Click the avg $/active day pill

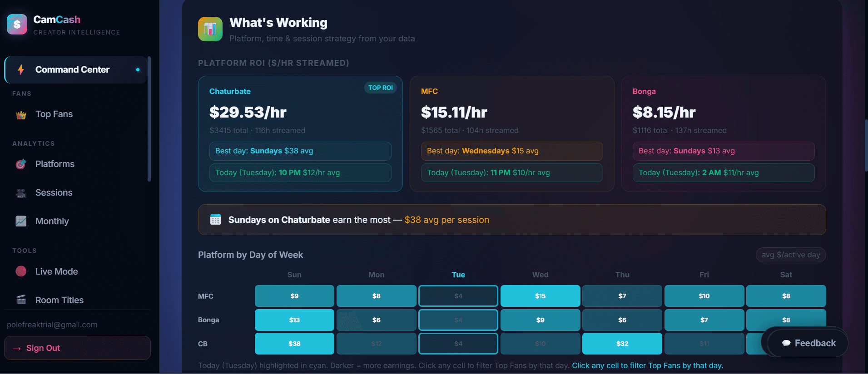coord(791,255)
